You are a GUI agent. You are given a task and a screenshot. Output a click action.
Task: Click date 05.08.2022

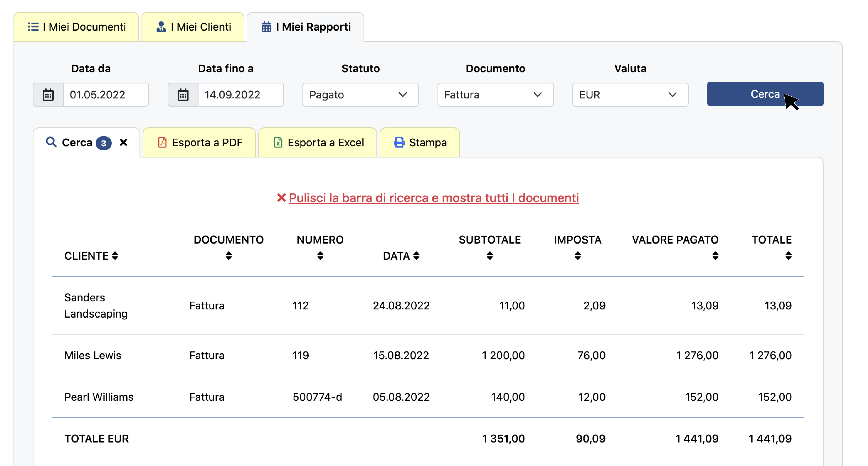[401, 397]
